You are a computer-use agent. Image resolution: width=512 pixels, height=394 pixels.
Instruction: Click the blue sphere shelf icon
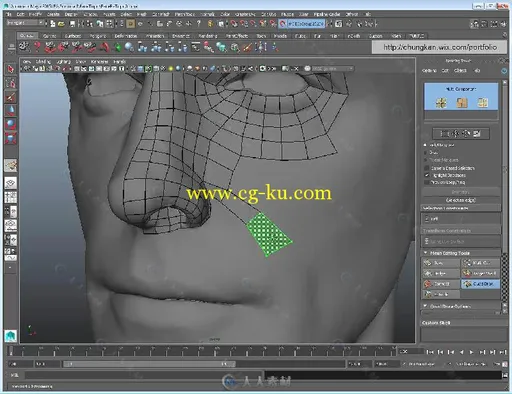click(129, 47)
